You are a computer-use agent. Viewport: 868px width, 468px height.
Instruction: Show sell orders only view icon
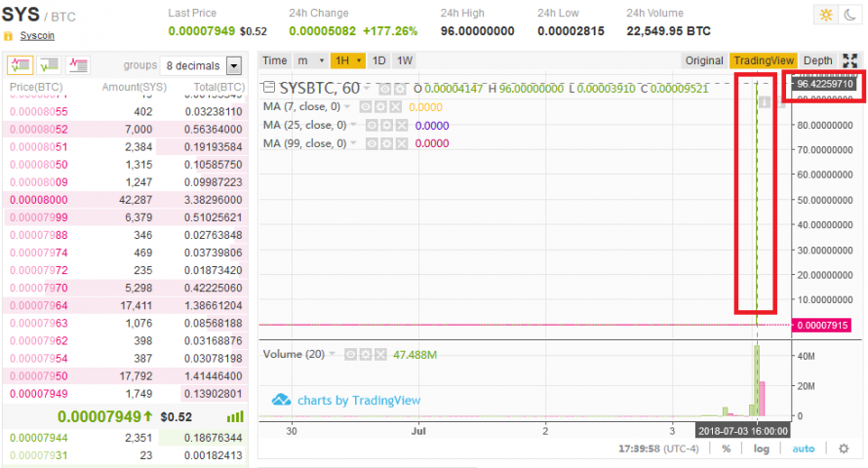point(78,65)
